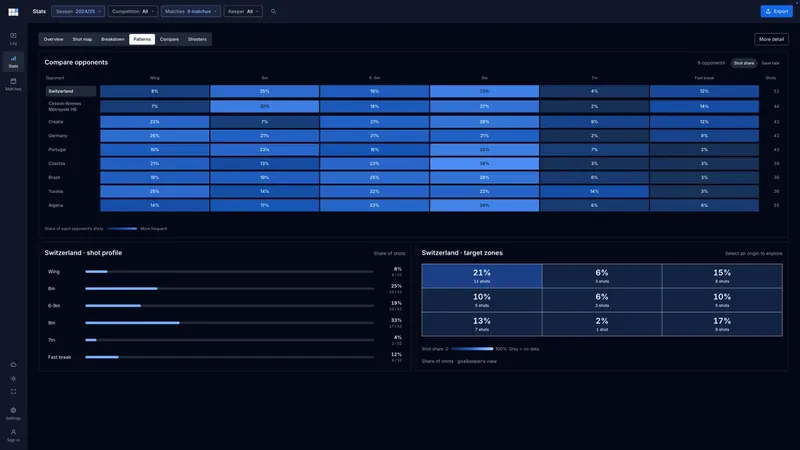This screenshot has width=800, height=450.
Task: Click the Wing column header
Action: [155, 78]
